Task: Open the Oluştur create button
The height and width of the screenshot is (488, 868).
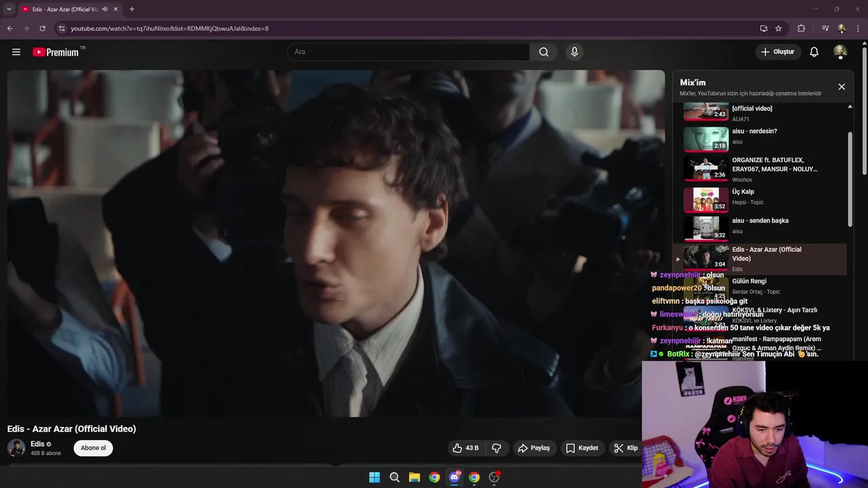Action: click(x=778, y=52)
